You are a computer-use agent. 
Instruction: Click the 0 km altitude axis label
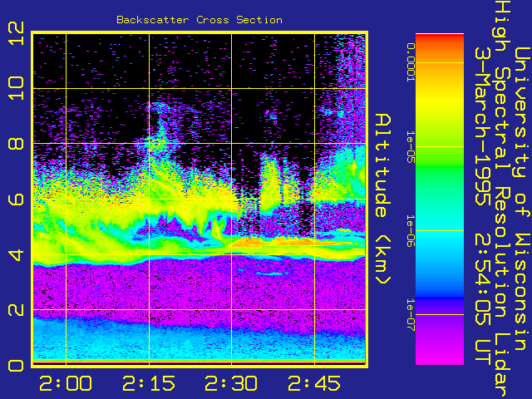pos(16,366)
